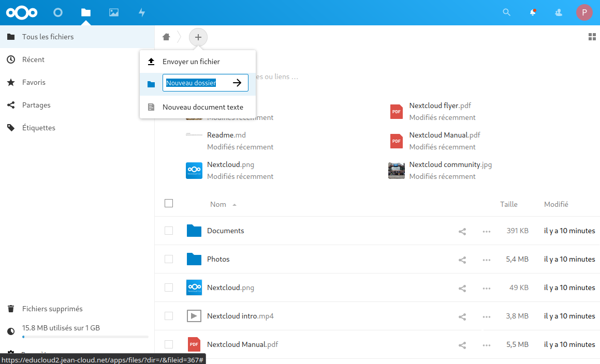Click the search magnifier icon
The width and height of the screenshot is (600, 364).
tap(506, 12)
